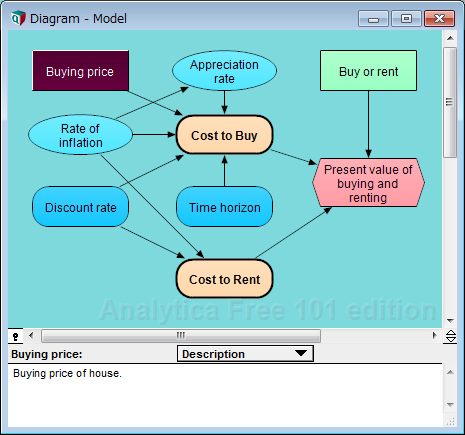Image resolution: width=465 pixels, height=435 pixels.
Task: Click the Buy or rent decision node
Action: tap(368, 71)
